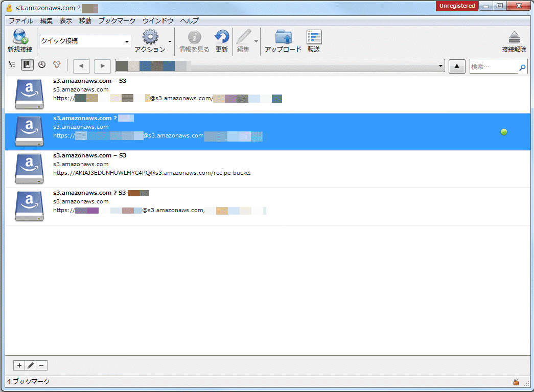The height and width of the screenshot is (392, 534).
Task: Open the ウインドウ menu
Action: 158,21
